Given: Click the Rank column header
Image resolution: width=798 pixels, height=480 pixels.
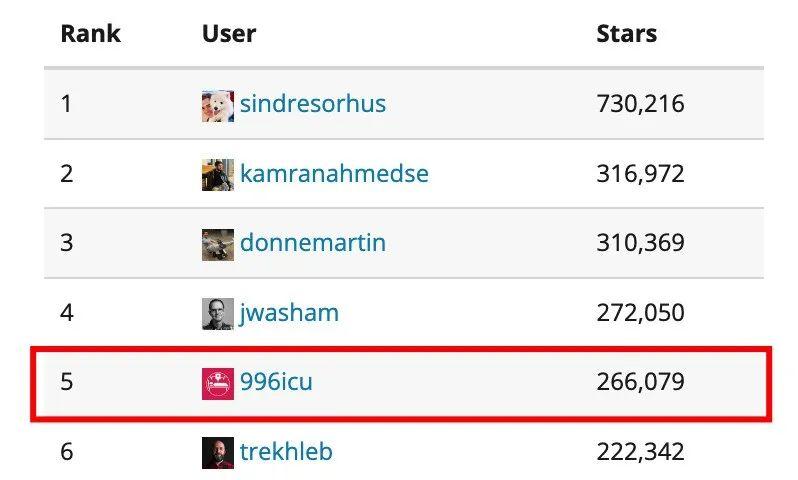Looking at the screenshot, I should tap(90, 34).
